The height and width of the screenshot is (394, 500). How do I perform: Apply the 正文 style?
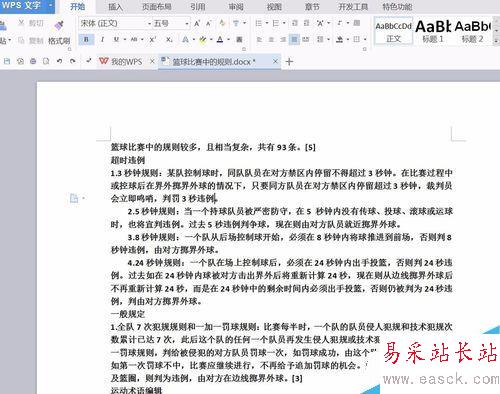[x=393, y=31]
